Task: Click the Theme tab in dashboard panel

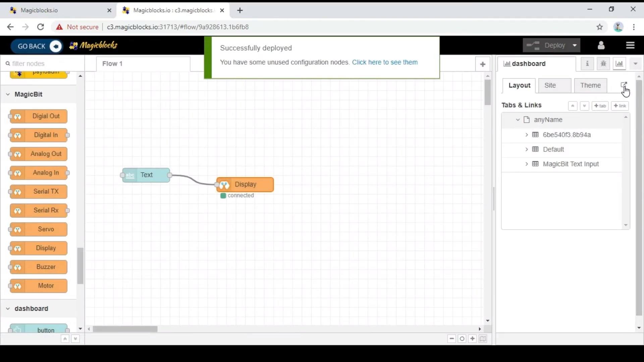Action: coord(590,85)
